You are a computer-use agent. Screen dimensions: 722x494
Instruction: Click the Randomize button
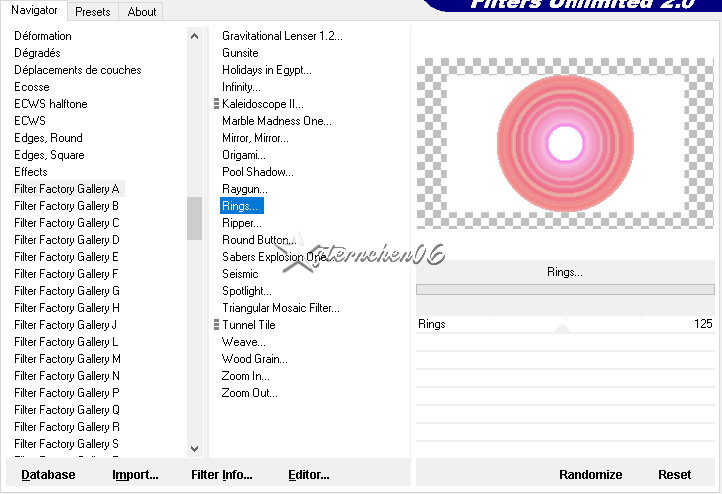click(x=590, y=475)
